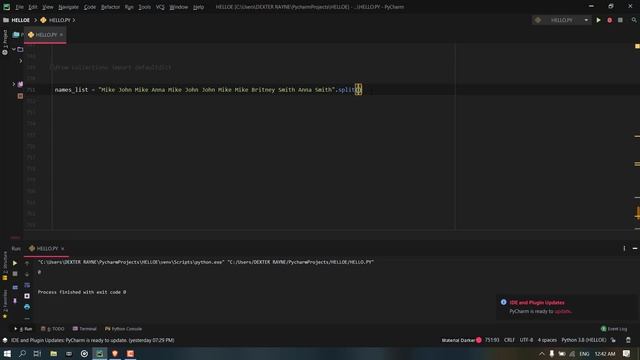Open the Window menu
Screen dimensions: 640x360
178,7
